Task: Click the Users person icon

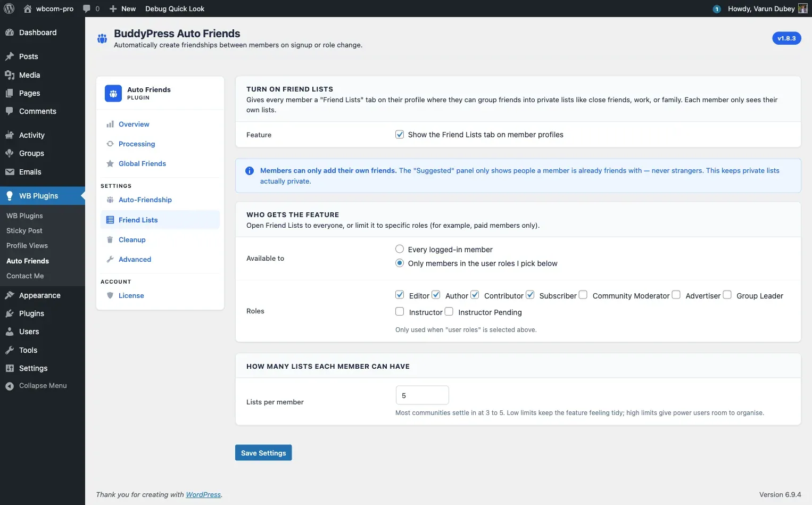Action: click(10, 332)
